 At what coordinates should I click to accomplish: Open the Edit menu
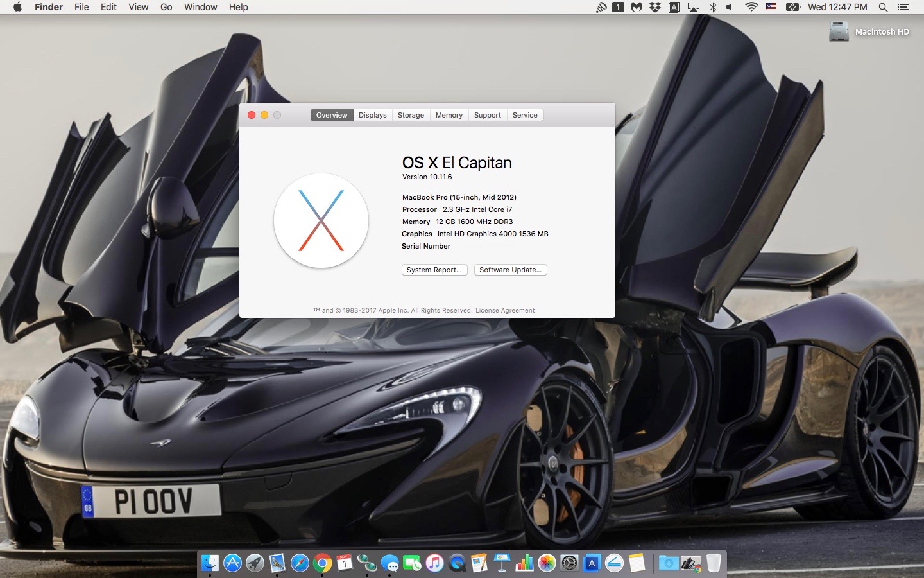[x=108, y=7]
